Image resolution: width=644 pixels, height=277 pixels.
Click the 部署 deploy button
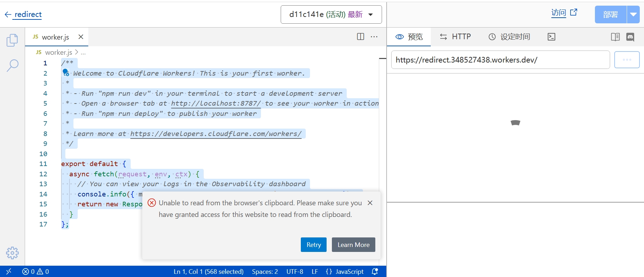(610, 14)
